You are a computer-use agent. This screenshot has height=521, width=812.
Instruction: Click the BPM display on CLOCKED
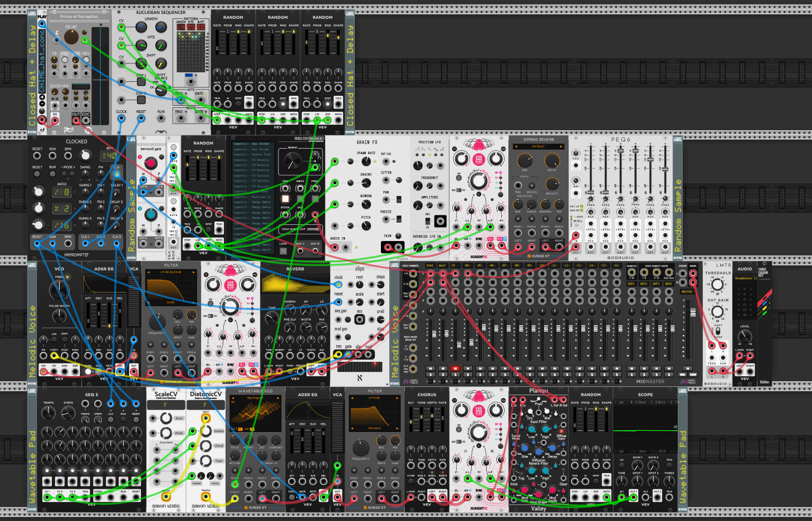[109, 156]
